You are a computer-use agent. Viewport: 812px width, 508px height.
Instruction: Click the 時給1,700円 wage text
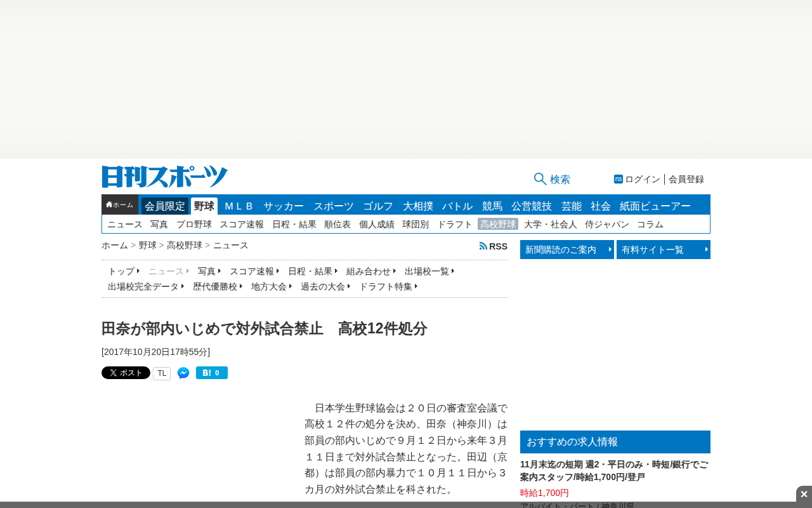[x=544, y=493]
